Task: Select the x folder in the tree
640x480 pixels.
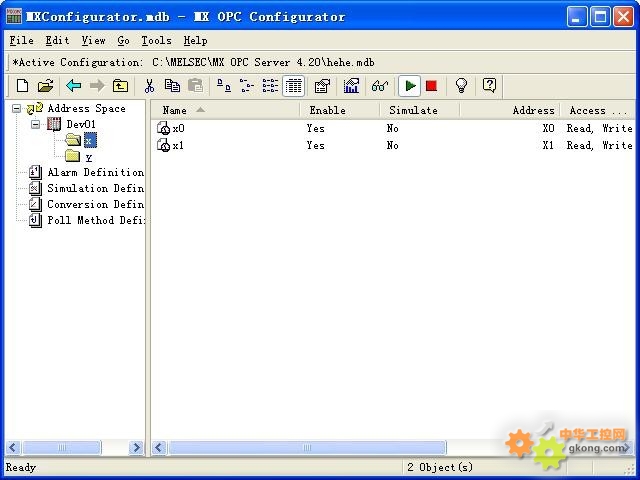Action: [x=90, y=140]
